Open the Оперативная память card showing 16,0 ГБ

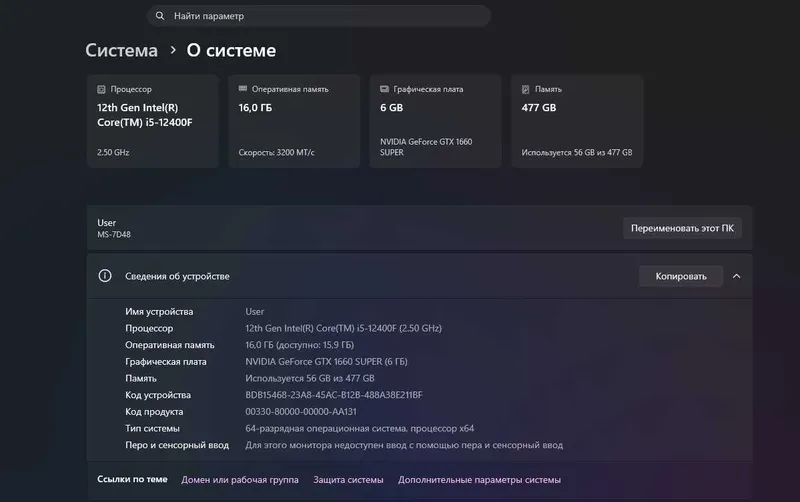(294, 121)
